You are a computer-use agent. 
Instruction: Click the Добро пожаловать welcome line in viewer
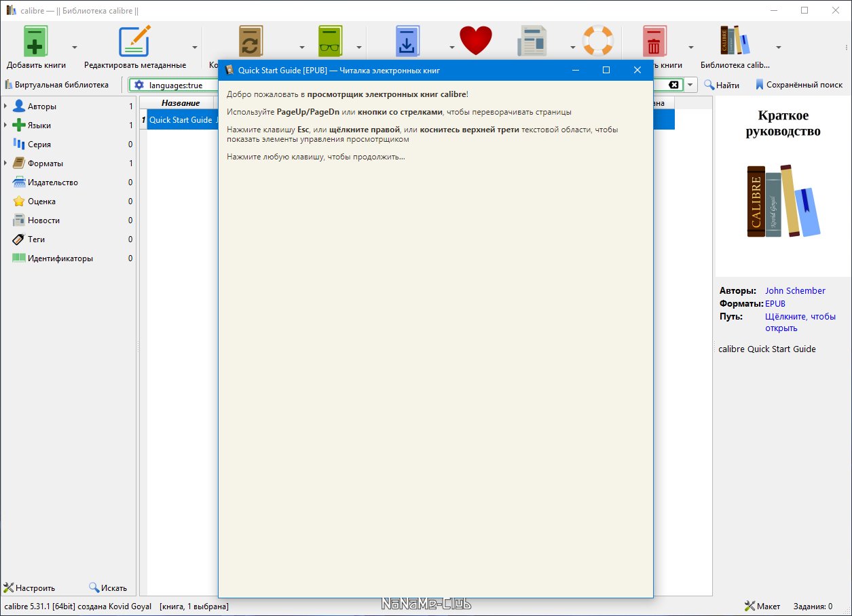[348, 94]
